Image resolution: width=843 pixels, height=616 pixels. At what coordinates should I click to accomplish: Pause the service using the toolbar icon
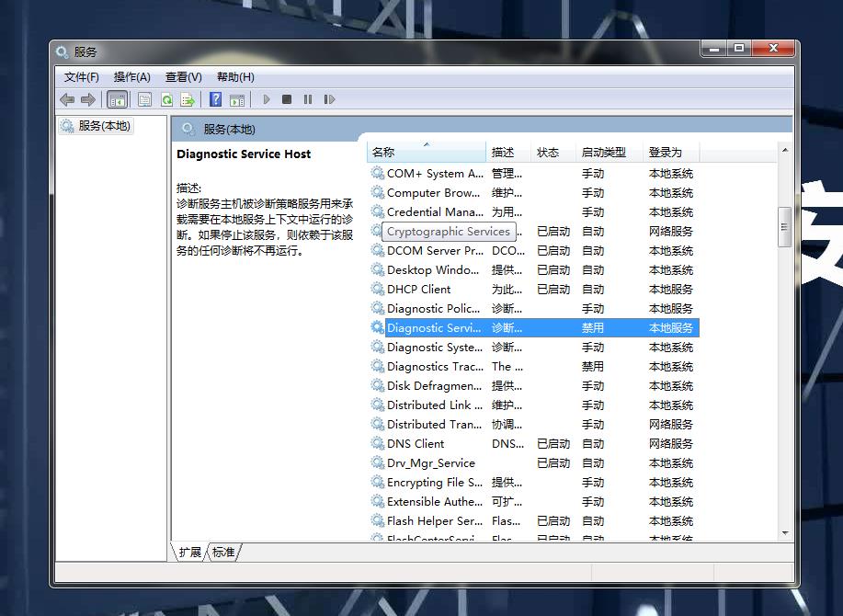308,99
